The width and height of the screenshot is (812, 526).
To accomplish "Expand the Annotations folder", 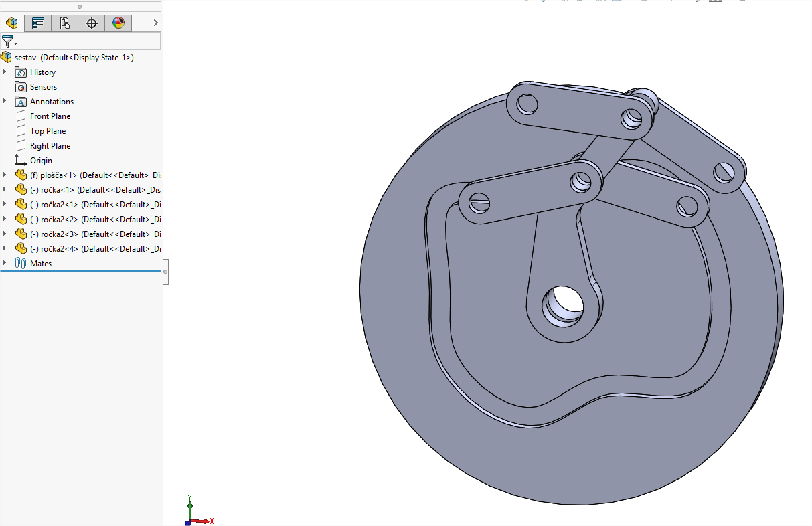I will [5, 101].
